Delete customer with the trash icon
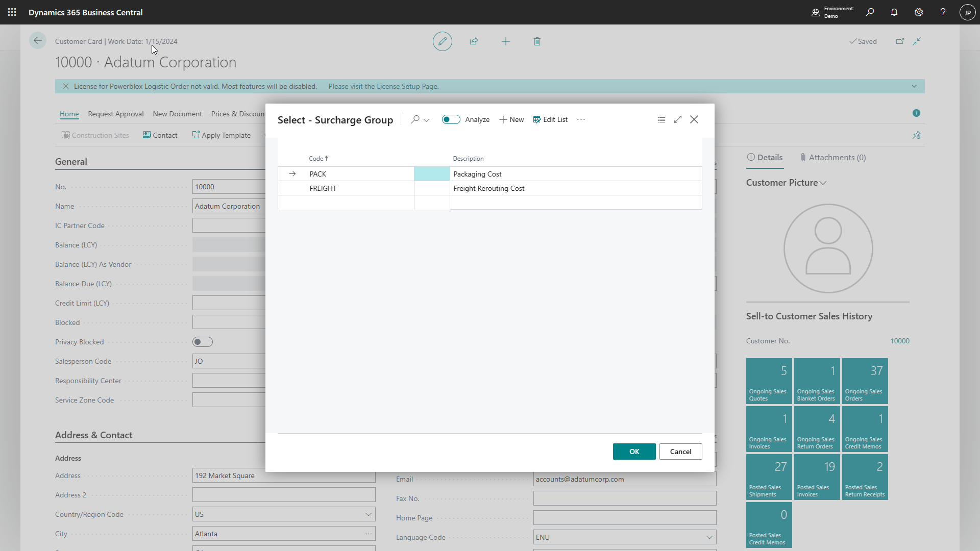Screen dimensions: 980x551 click(x=537, y=41)
